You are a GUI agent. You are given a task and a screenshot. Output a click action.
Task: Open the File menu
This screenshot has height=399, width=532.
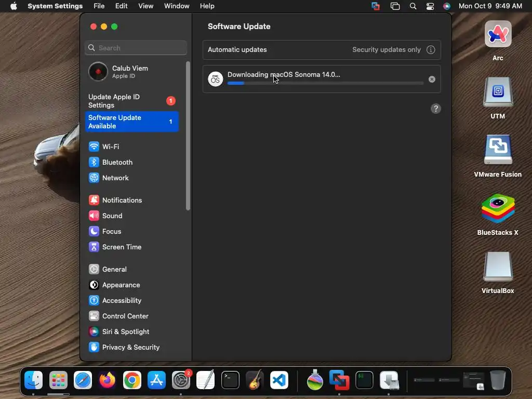[x=99, y=6]
